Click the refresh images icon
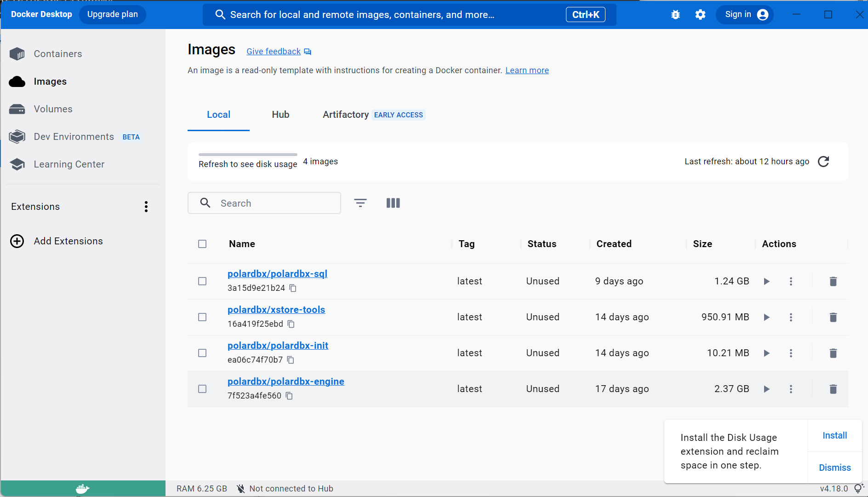 pyautogui.click(x=823, y=162)
